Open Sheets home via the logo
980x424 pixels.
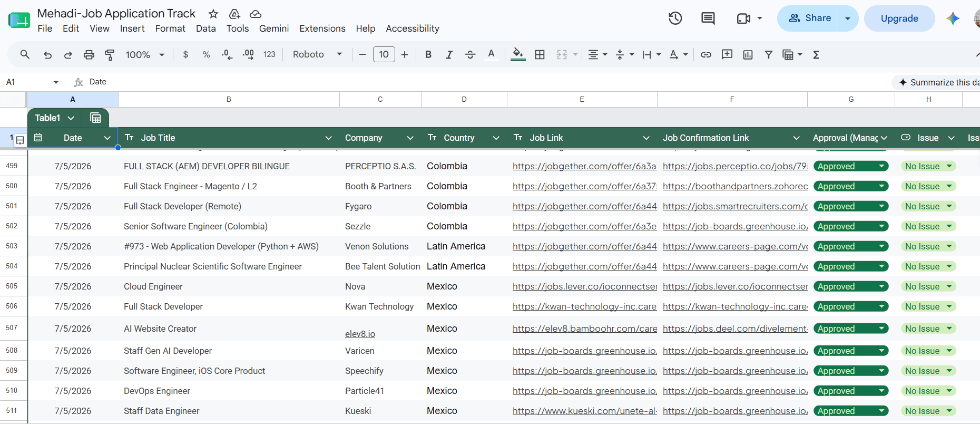[19, 20]
